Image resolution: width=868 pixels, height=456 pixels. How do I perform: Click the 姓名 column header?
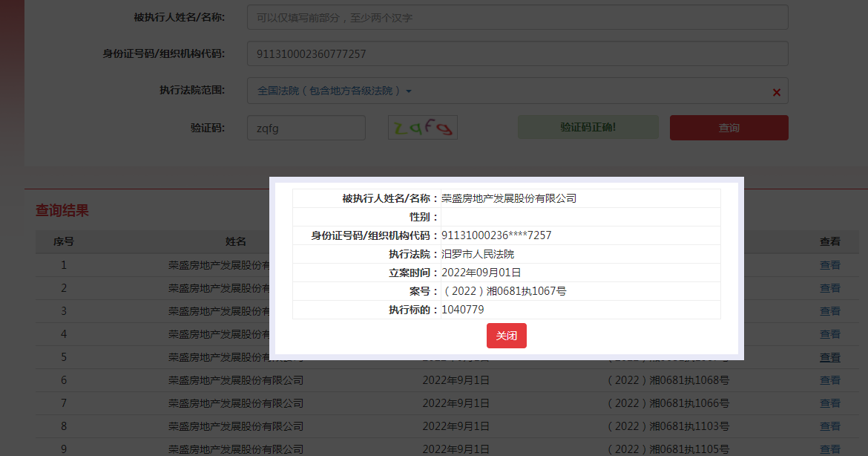[x=236, y=241]
